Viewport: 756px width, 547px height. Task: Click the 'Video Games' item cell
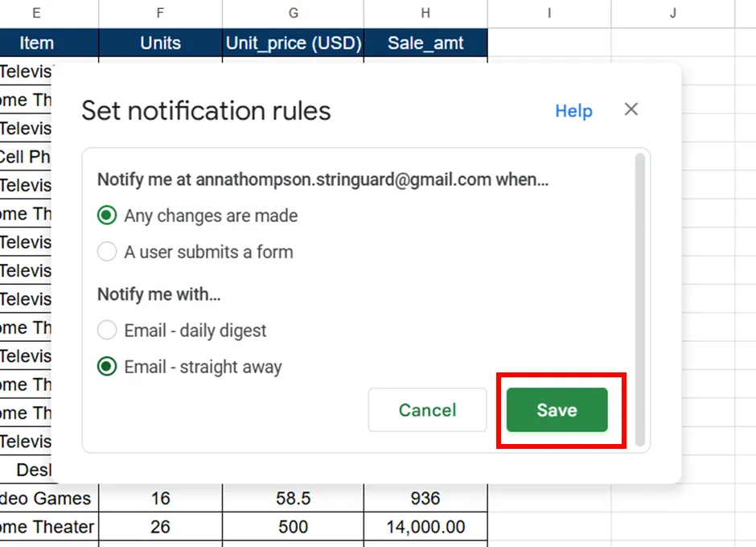(x=49, y=498)
